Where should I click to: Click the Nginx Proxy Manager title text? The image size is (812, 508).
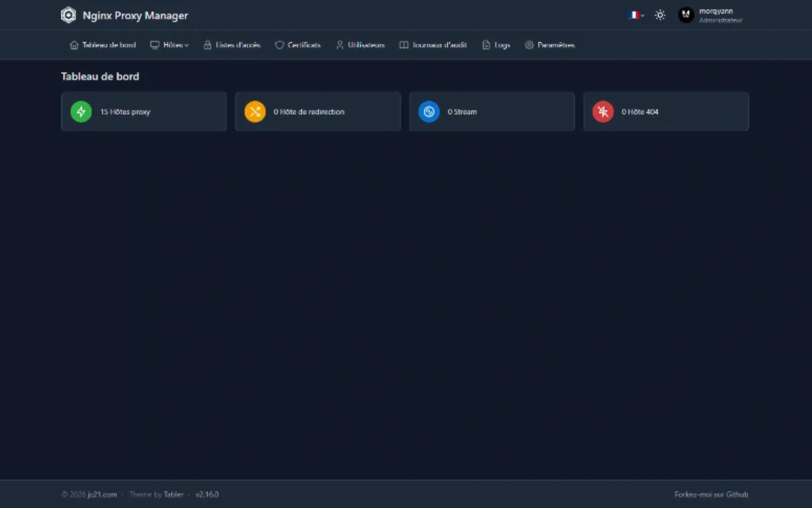point(135,16)
